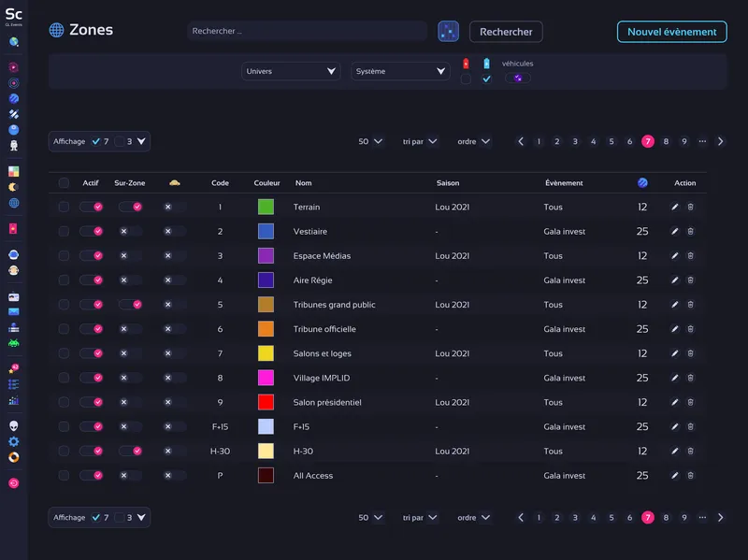The width and height of the screenshot is (748, 560).
Task: Go to next page using top right chevron
Action: 720,142
